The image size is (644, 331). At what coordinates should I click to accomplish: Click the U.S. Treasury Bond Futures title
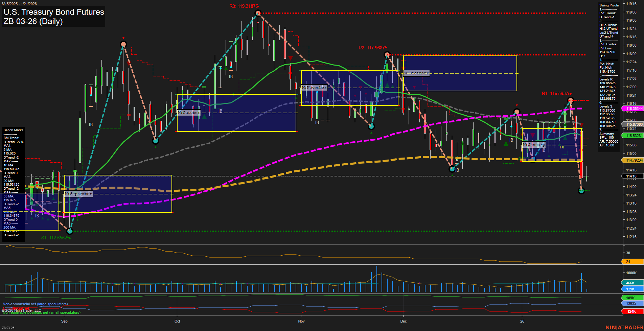pos(53,12)
